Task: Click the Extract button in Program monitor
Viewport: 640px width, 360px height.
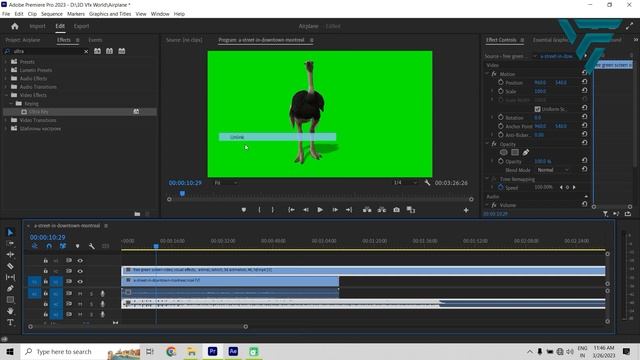Action: pyautogui.click(x=382, y=210)
